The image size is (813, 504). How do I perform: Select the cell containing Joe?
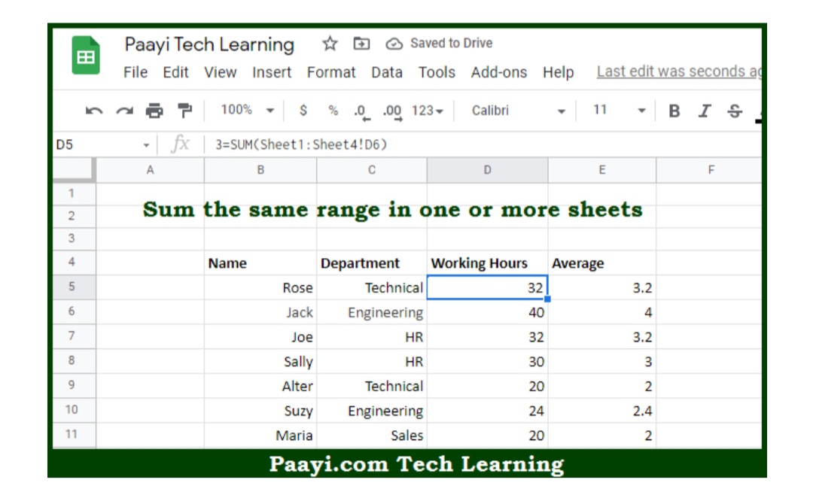point(260,337)
